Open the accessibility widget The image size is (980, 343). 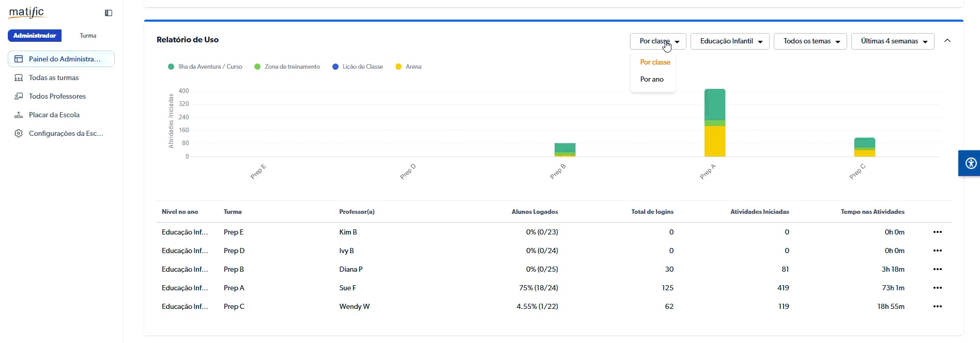pyautogui.click(x=970, y=164)
